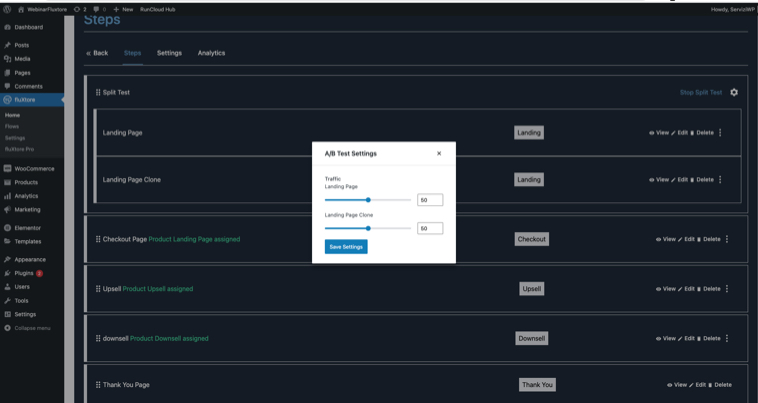Open more options menu for downsell step
The width and height of the screenshot is (758, 403).
727,338
